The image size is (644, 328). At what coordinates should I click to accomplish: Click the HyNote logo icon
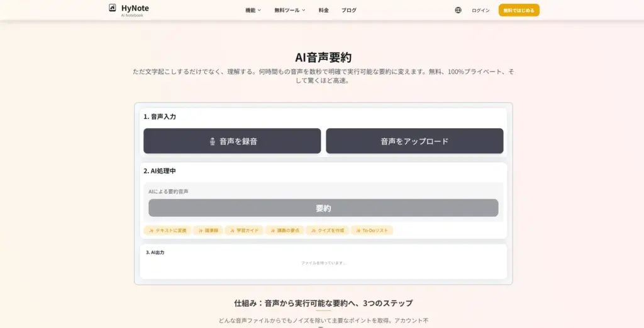113,8
